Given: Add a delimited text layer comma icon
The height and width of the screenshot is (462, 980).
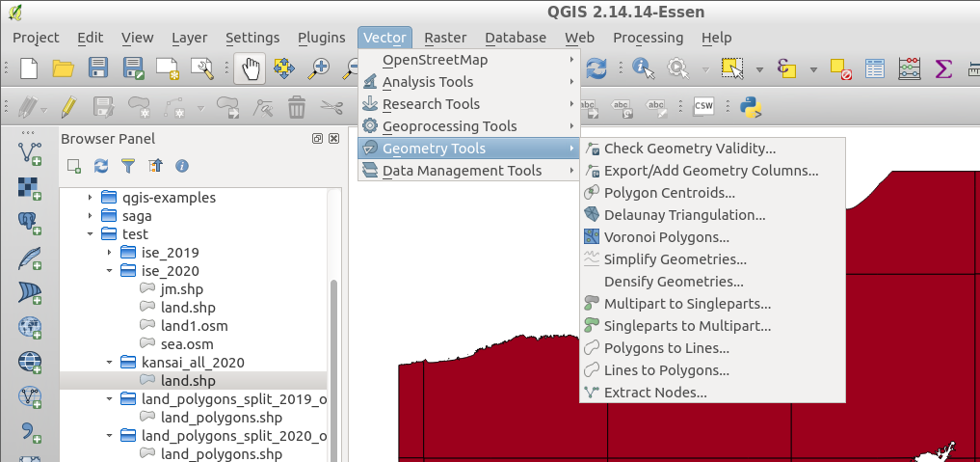Looking at the screenshot, I should click(29, 433).
